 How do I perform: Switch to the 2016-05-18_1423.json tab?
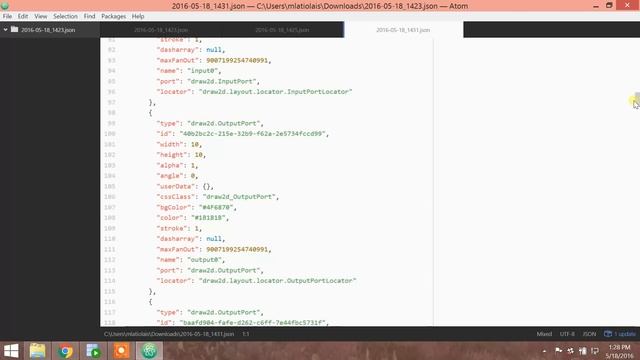coord(161,30)
